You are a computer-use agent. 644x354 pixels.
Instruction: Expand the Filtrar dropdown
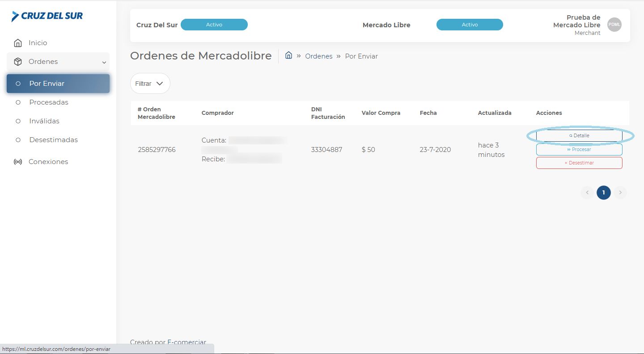pos(150,84)
